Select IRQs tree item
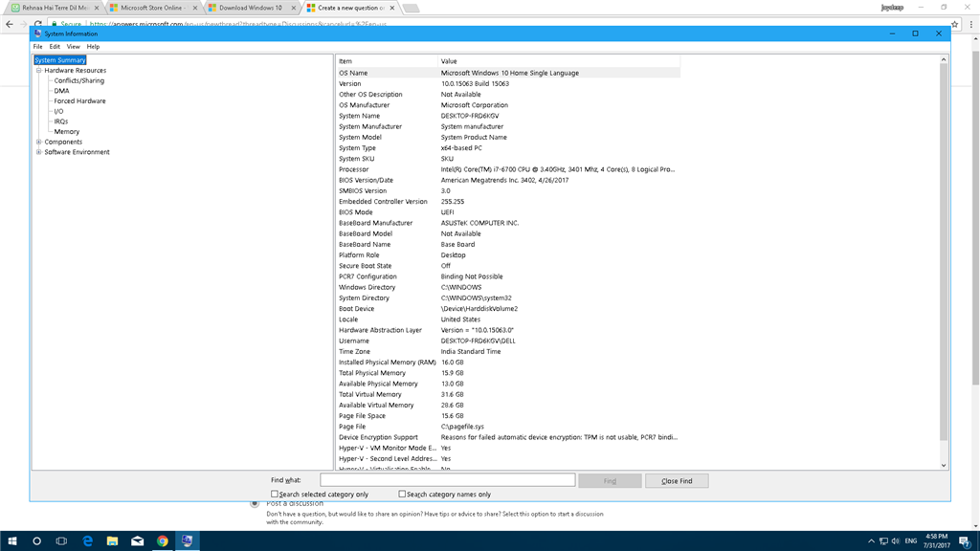The width and height of the screenshot is (980, 551). tap(60, 121)
